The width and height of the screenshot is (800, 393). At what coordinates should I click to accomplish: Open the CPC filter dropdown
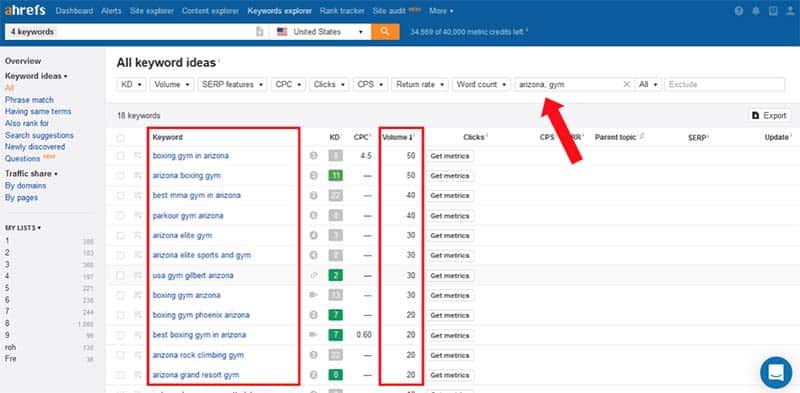point(288,84)
